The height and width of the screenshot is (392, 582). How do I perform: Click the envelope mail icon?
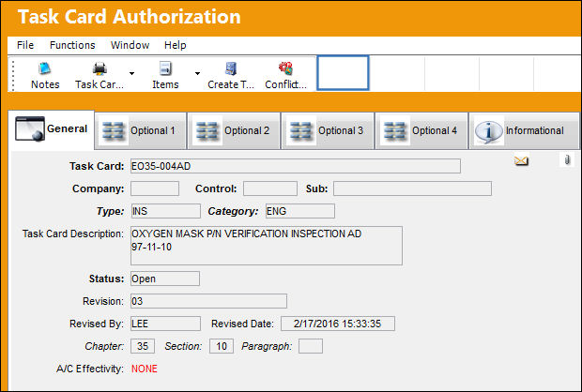coord(521,161)
